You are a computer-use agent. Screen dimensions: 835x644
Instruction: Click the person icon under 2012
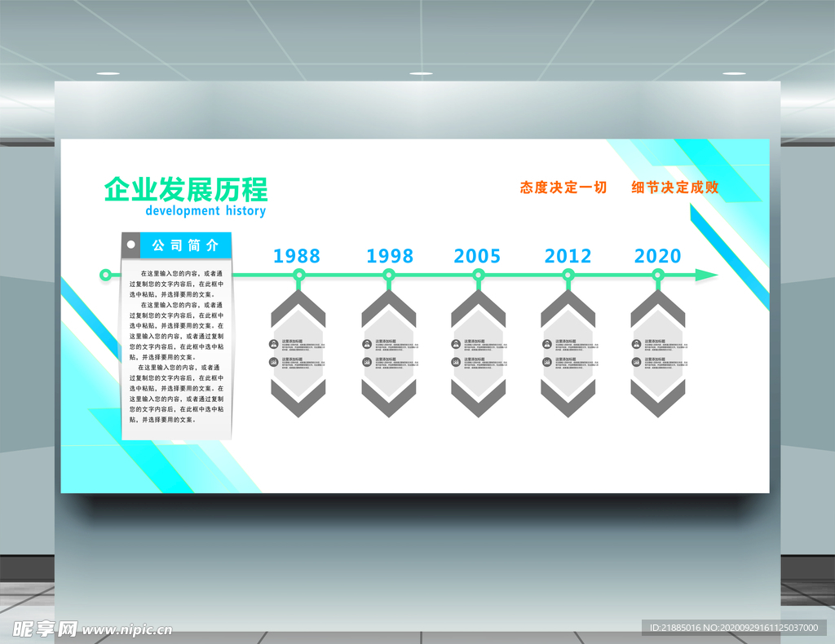coord(546,344)
